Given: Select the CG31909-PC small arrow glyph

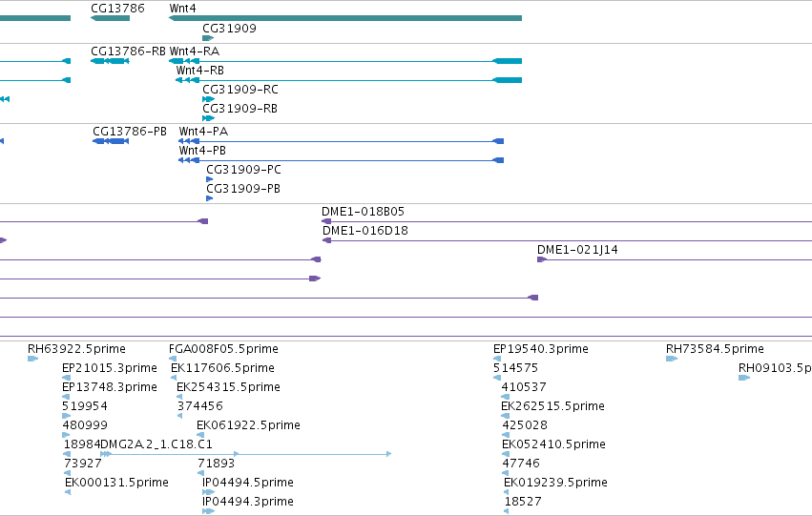Looking at the screenshot, I should click(209, 179).
